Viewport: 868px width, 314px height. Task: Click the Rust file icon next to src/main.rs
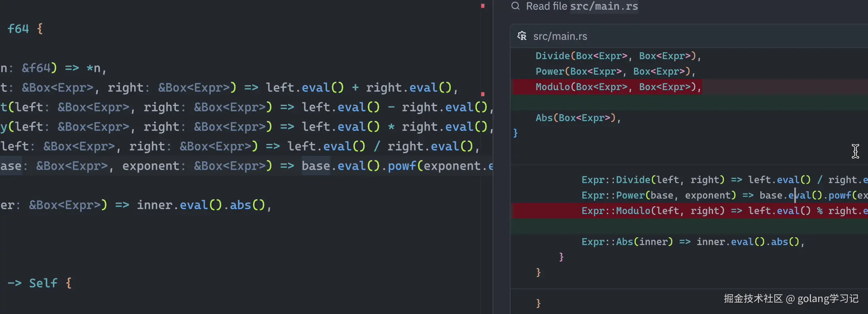tap(522, 36)
